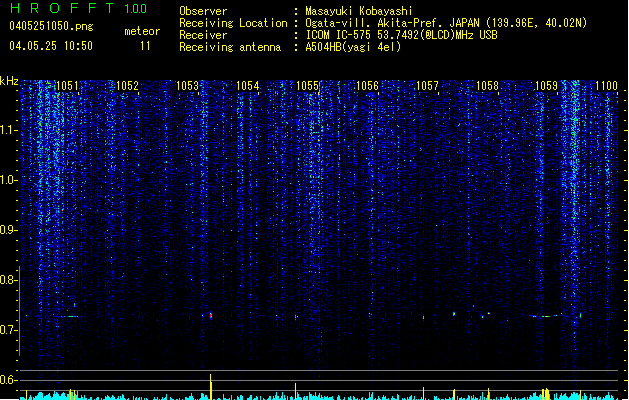This screenshot has height=400, width=629.
Task: Click receiver ICOM IC-575 frequency text
Action: click(402, 35)
